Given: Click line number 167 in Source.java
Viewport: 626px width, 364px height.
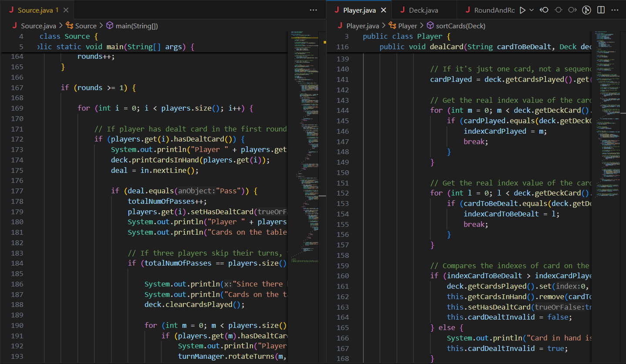Looking at the screenshot, I should tap(17, 88).
